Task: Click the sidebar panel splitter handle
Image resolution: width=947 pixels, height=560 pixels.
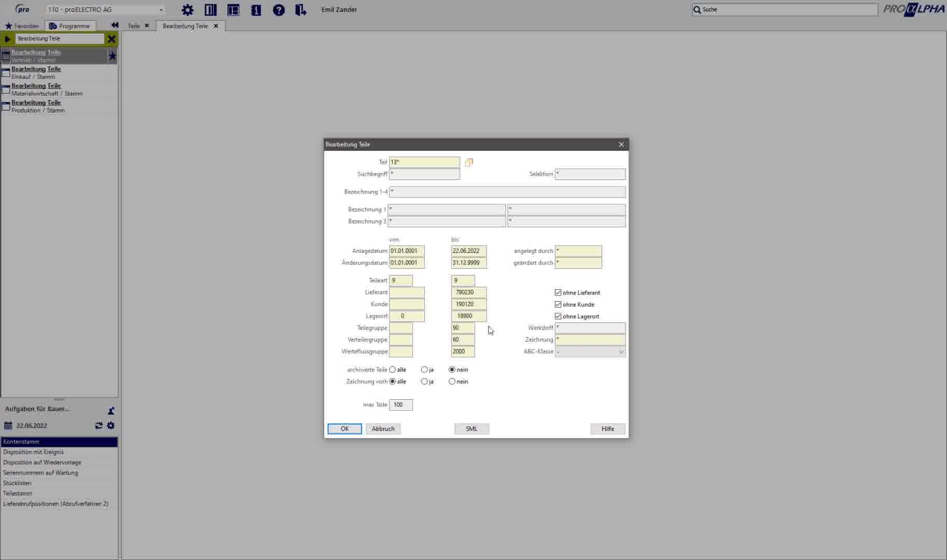Action: click(x=59, y=399)
